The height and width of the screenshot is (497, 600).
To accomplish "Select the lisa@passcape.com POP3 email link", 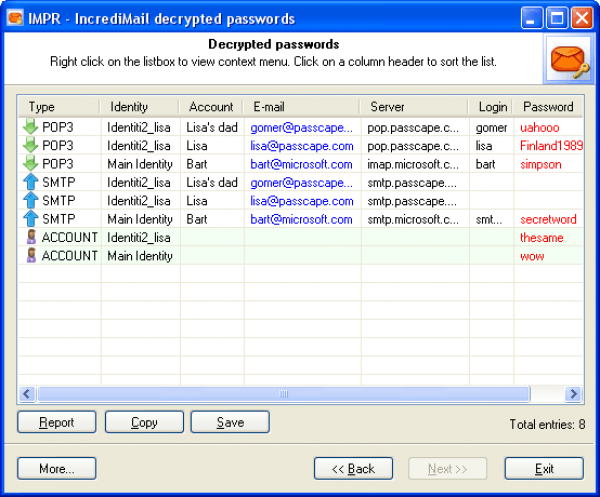I will [301, 146].
